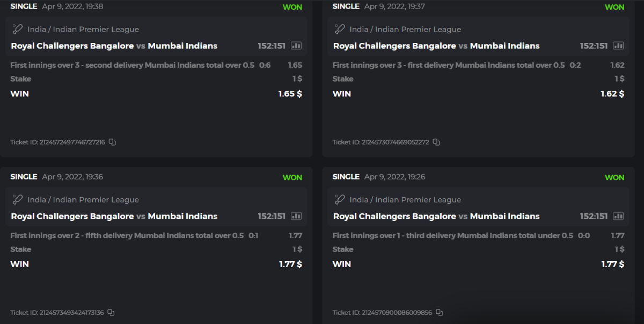The height and width of the screenshot is (324, 644).
Task: Copy ticket ID ending in 727216
Action: [112, 142]
